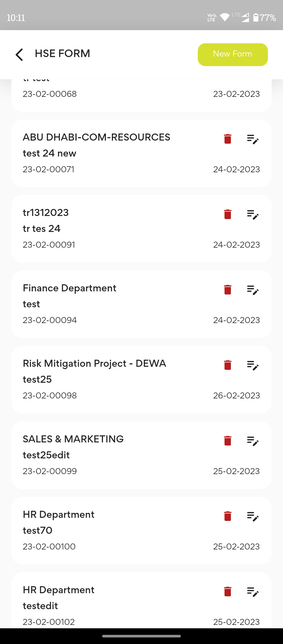Delete the tr1312023 form entry
Screen dimensions: 283x644
[x=228, y=214]
